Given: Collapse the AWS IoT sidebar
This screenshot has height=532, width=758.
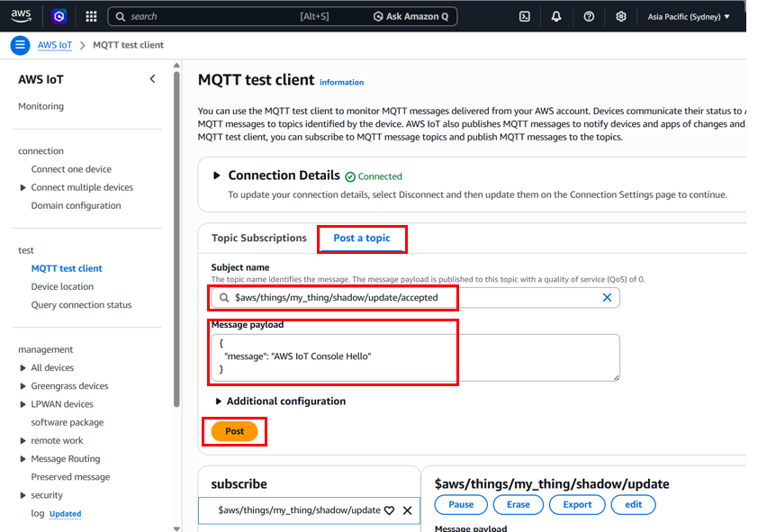Looking at the screenshot, I should (x=152, y=79).
